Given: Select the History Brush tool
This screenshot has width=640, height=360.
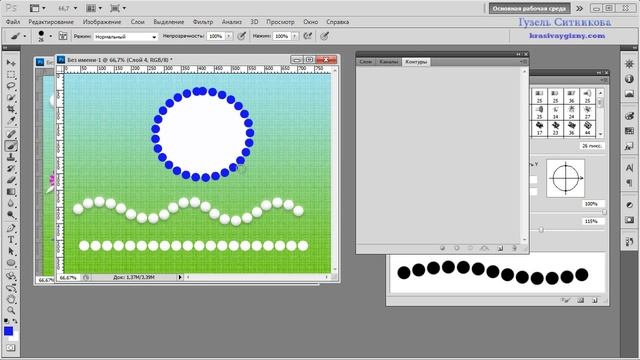Looking at the screenshot, I should tap(11, 169).
